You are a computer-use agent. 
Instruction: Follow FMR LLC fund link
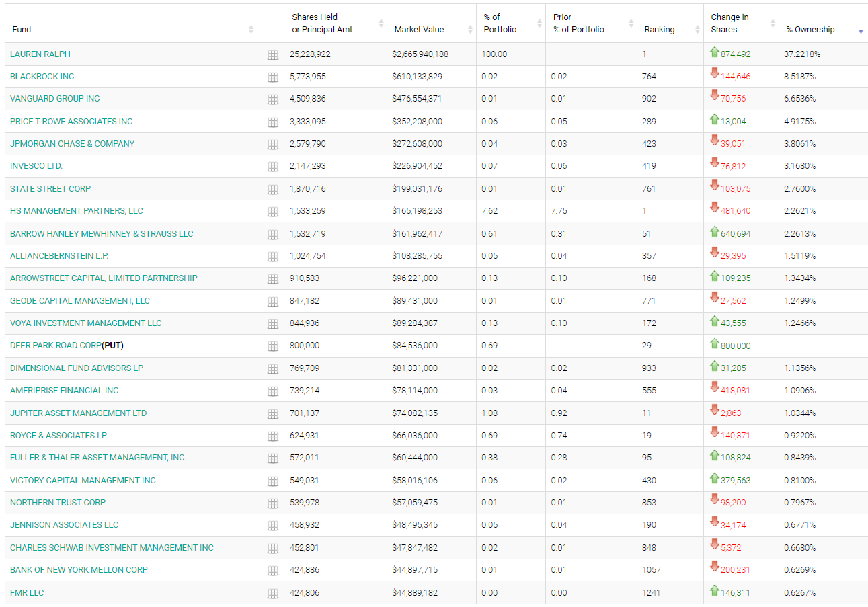point(27,592)
